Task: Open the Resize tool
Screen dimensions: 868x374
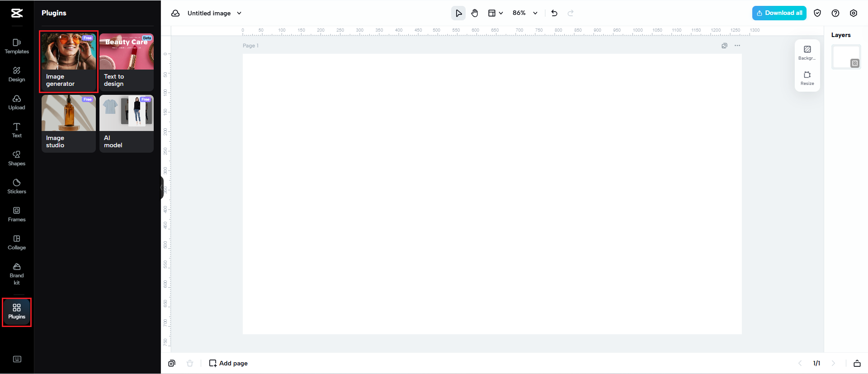Action: point(807,78)
